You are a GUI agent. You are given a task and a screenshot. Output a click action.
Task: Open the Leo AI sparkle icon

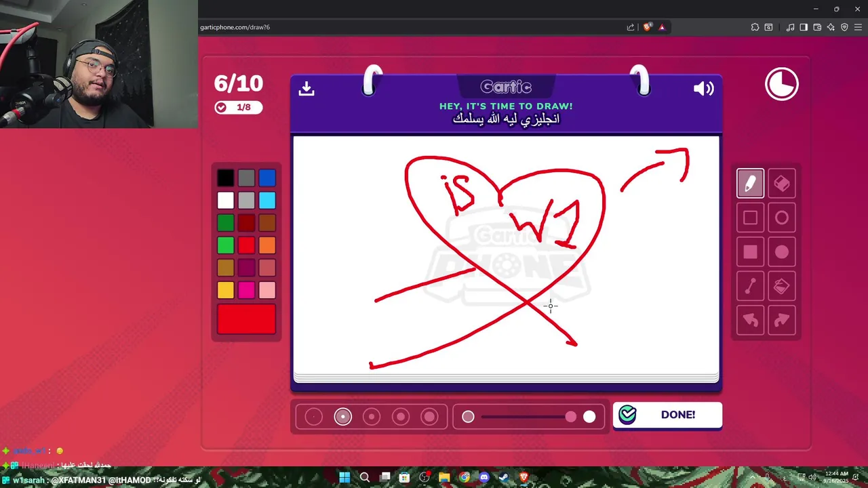click(831, 27)
